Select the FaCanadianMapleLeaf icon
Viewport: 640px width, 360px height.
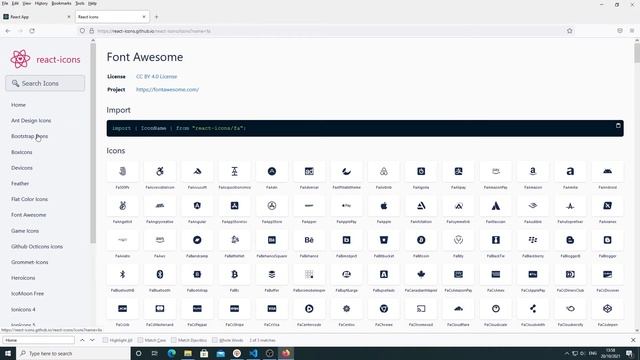point(421,274)
